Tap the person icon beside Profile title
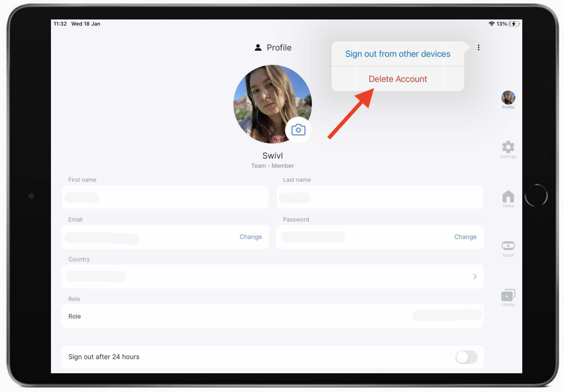Viewport: 564px width, 392px height. pyautogui.click(x=258, y=47)
